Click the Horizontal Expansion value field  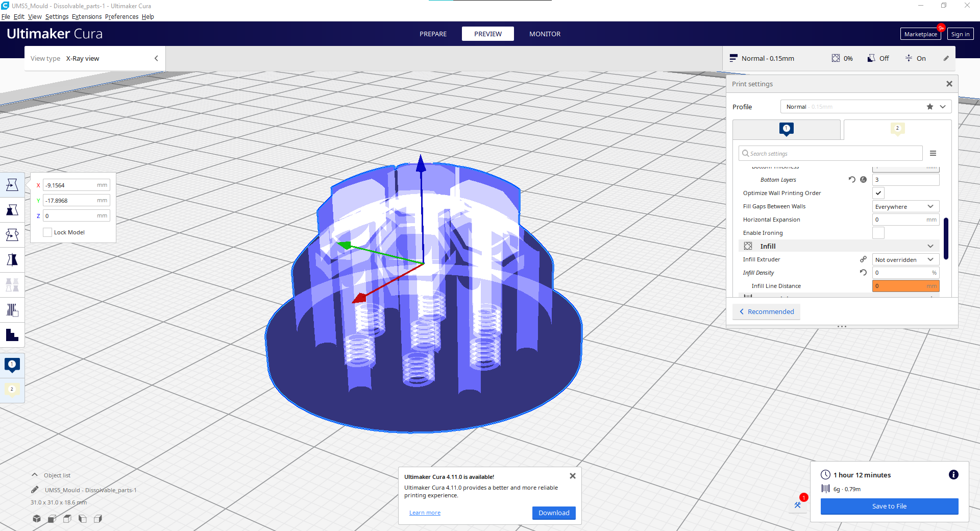(906, 220)
